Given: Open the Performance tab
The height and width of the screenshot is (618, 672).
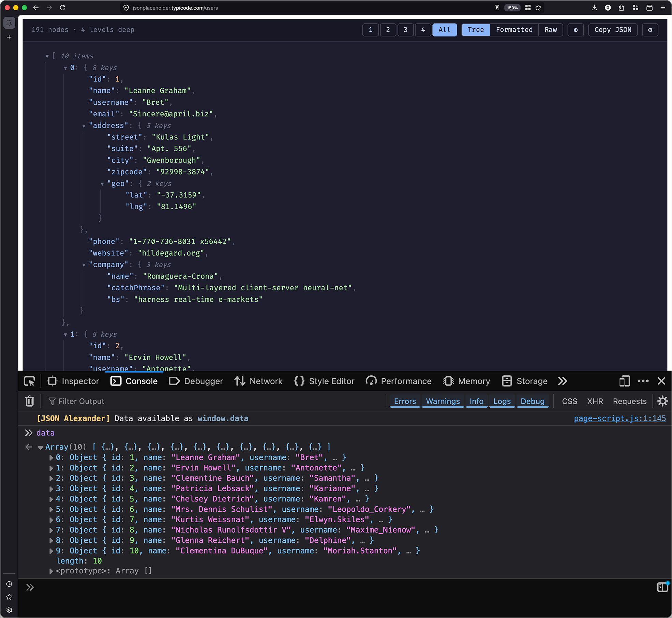Looking at the screenshot, I should (399, 381).
